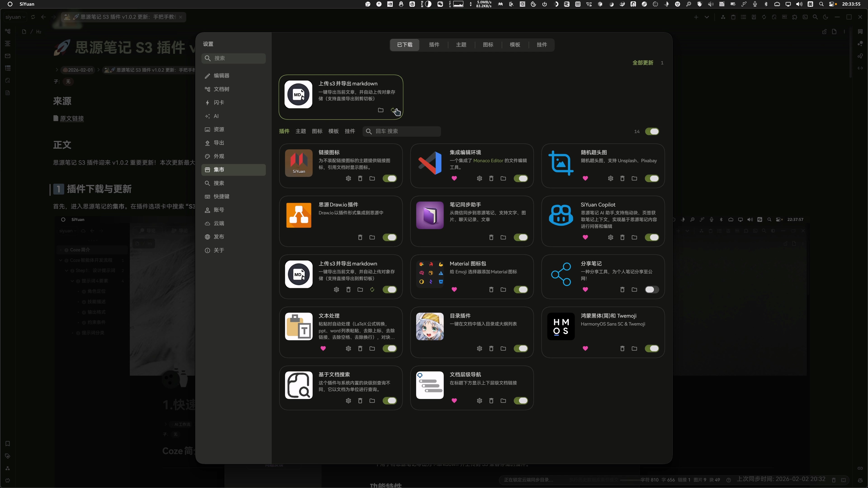Open the siyuan workspace dropdown
The image size is (868, 488).
15,17
